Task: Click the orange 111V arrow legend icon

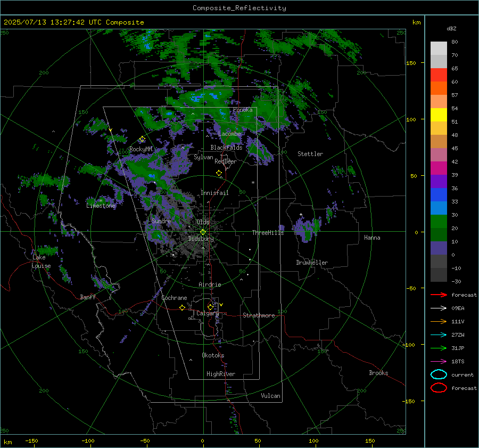Action: tap(439, 321)
